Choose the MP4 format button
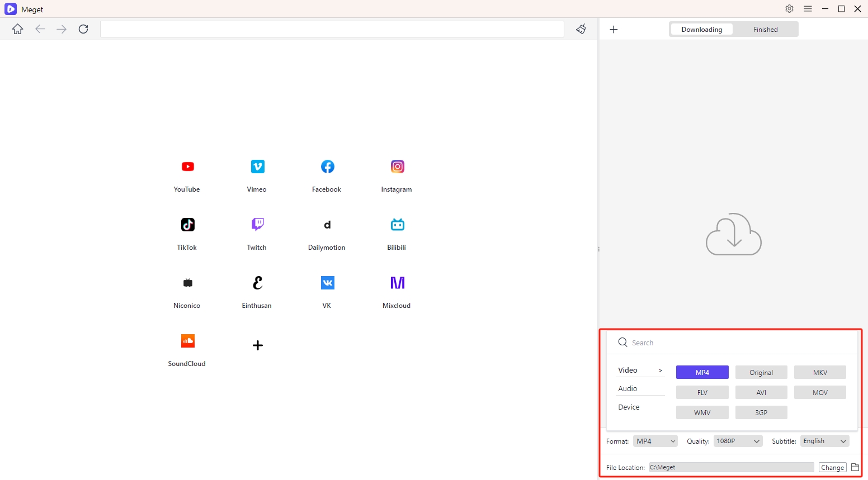The image size is (868, 480). (702, 373)
